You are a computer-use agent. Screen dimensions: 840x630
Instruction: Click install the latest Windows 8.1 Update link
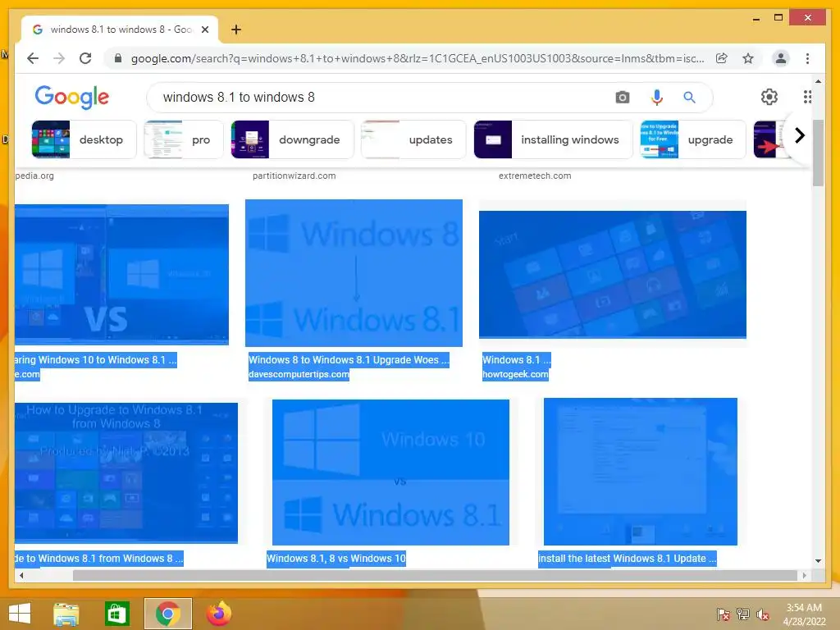[627, 558]
